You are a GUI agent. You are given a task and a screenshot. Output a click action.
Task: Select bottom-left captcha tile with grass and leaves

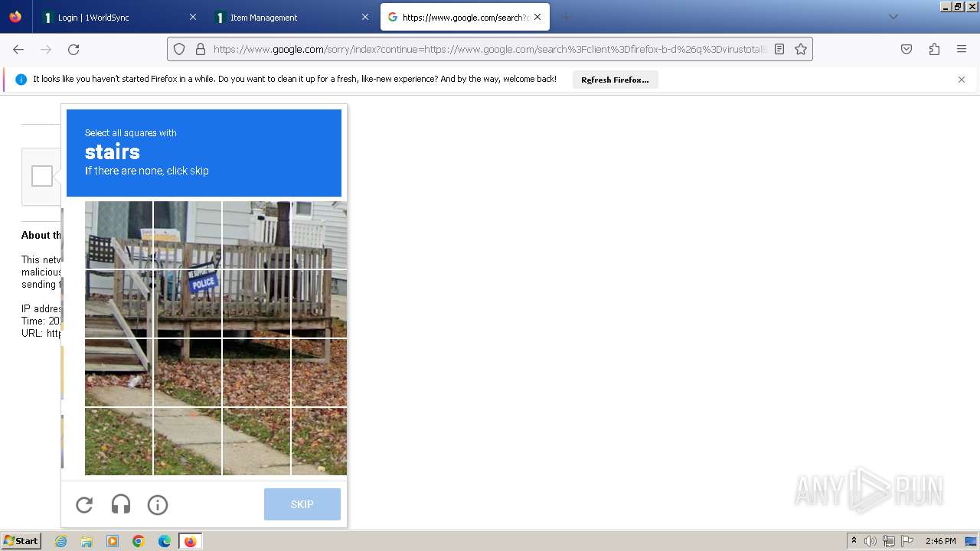pyautogui.click(x=119, y=441)
